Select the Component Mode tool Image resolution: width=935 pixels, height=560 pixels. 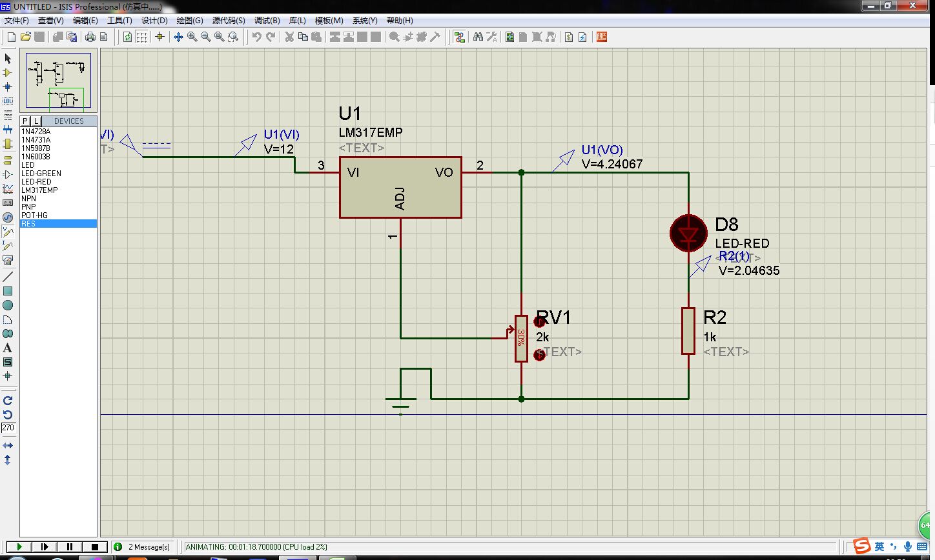[x=8, y=72]
